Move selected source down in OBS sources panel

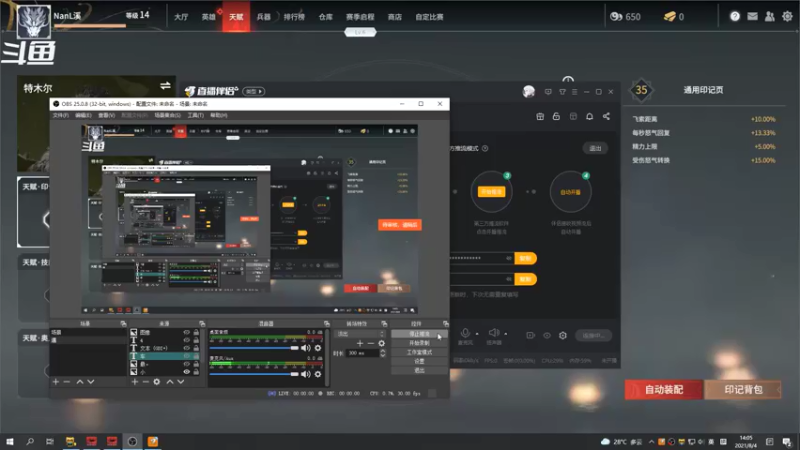181,382
